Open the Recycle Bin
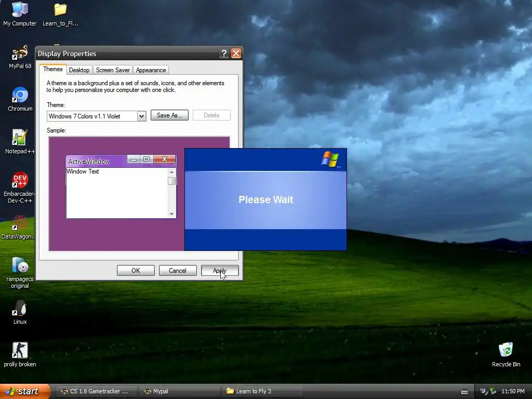 506,354
